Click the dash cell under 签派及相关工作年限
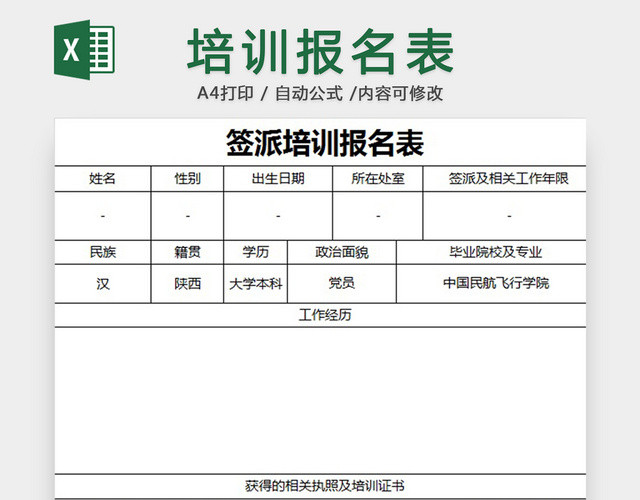Screen dimensions: 640x500 [505, 216]
